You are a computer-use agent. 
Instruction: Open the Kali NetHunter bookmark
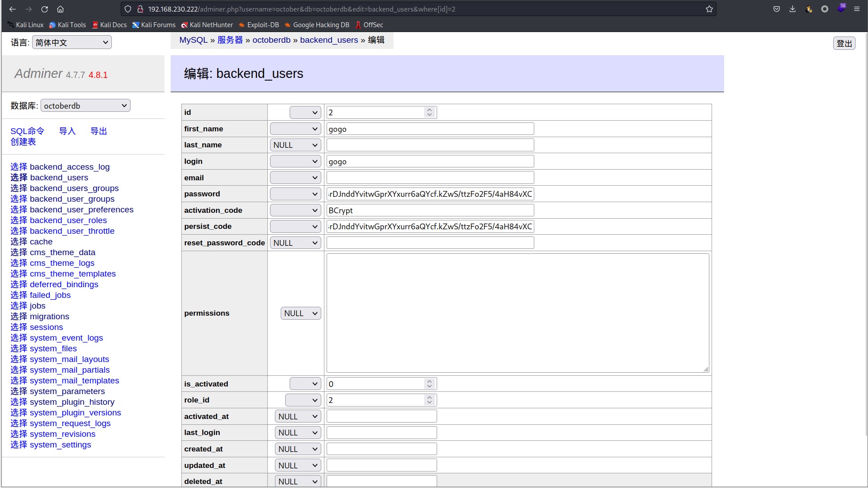click(x=207, y=25)
